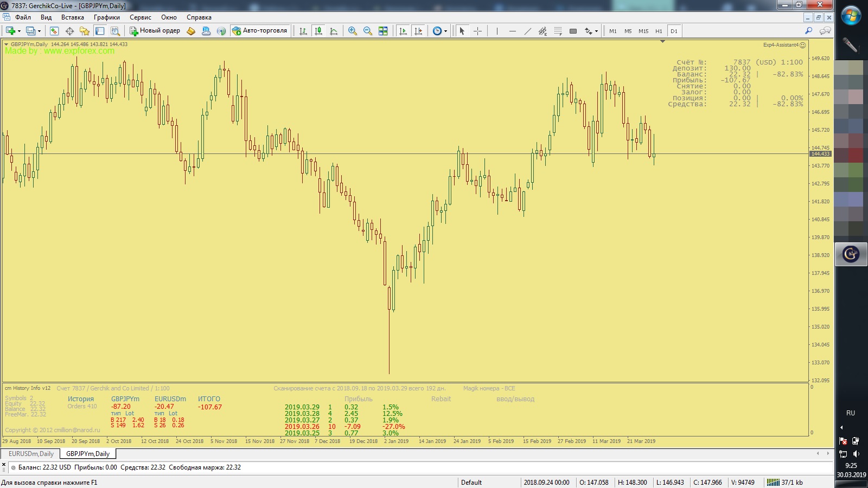Screen dimensions: 868x488
Task: Switch timeframe to M5
Action: (628, 31)
